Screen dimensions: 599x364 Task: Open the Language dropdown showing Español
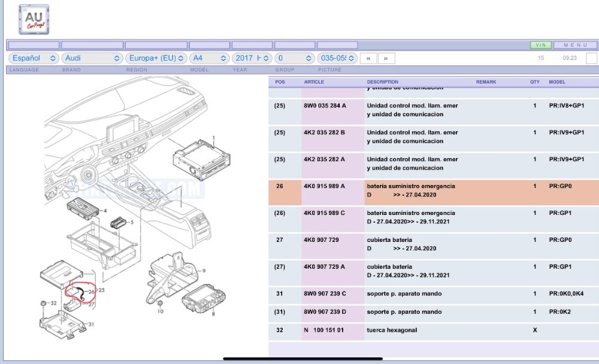[x=33, y=58]
